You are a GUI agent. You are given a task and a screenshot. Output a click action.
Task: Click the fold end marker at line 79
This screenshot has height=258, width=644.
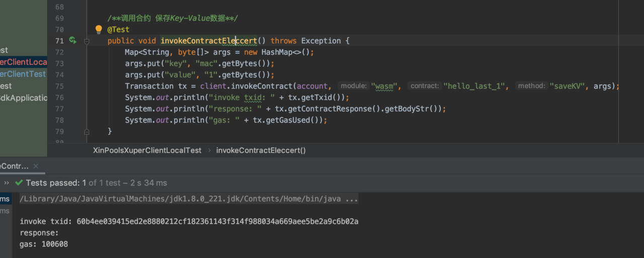(87, 131)
